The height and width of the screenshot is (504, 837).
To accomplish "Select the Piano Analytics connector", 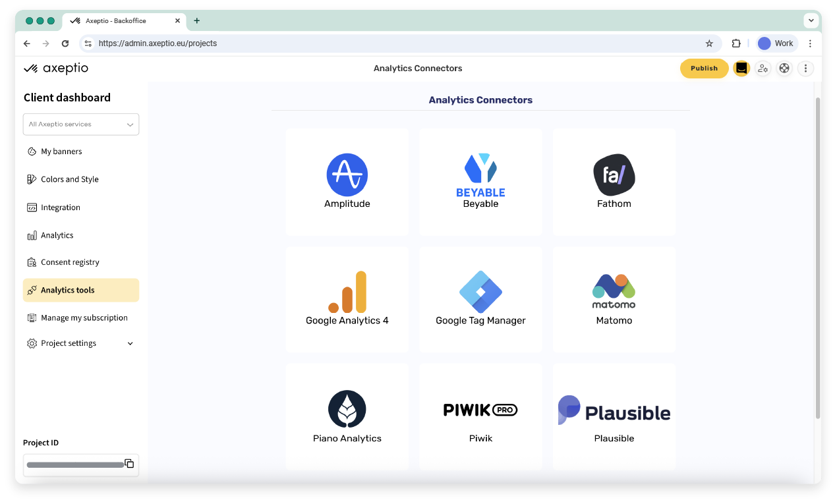I will point(347,416).
